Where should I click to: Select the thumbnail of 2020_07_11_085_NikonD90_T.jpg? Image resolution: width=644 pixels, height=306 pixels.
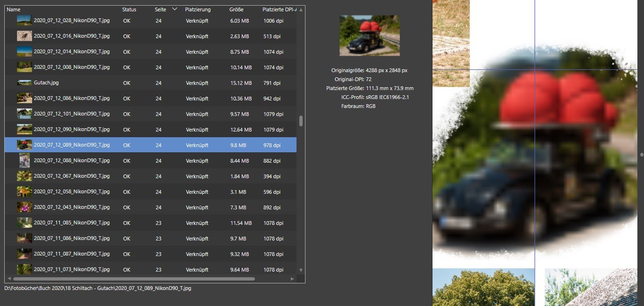[25, 223]
